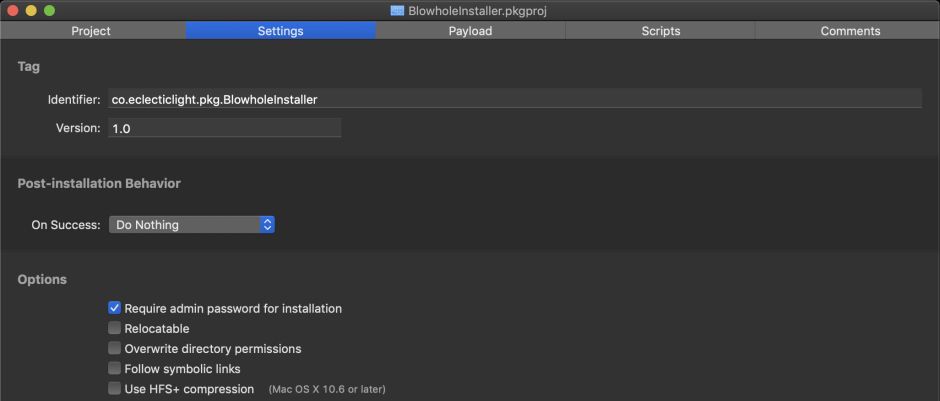Switch to the Project tab
Image resolution: width=940 pixels, height=401 pixels.
91,31
